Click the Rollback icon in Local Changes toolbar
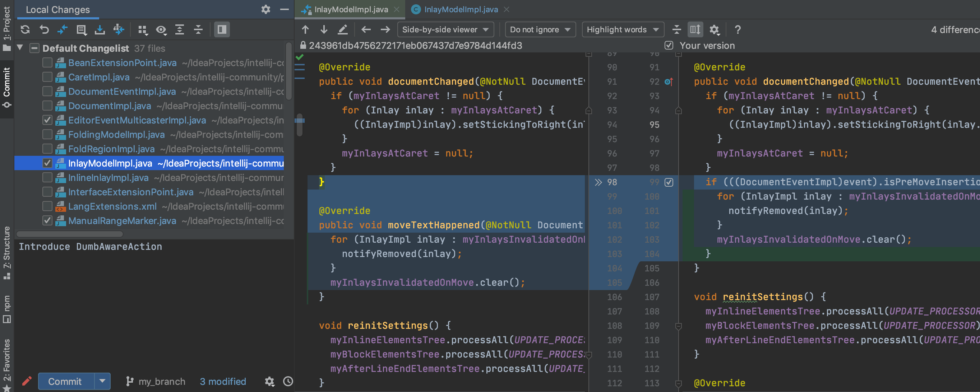This screenshot has height=392, width=980. 44,30
